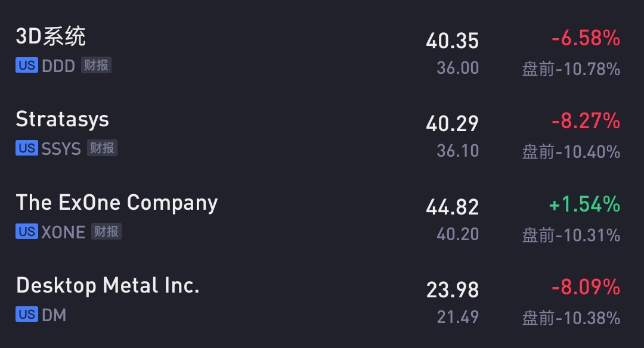
Task: Click the US market badge beside DM
Action: pyautogui.click(x=27, y=315)
